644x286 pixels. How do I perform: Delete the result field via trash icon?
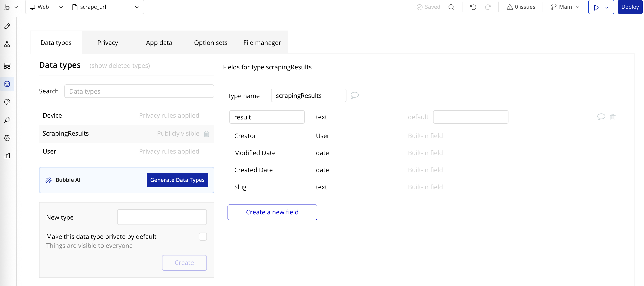pyautogui.click(x=613, y=117)
